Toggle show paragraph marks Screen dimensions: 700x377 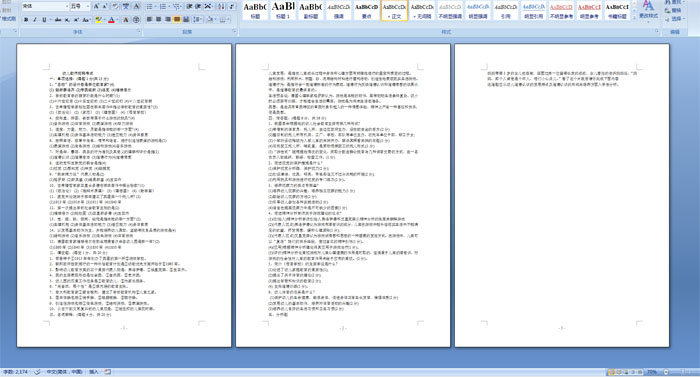click(232, 6)
